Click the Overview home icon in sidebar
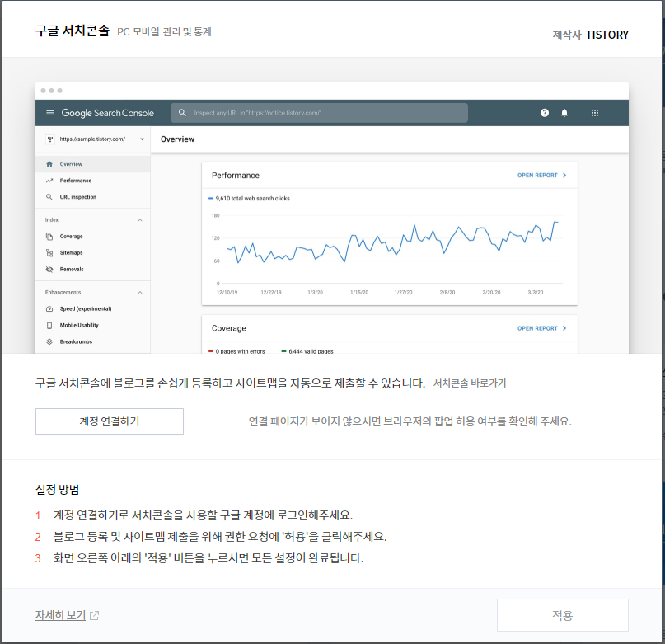This screenshot has width=665, height=644. tap(49, 164)
